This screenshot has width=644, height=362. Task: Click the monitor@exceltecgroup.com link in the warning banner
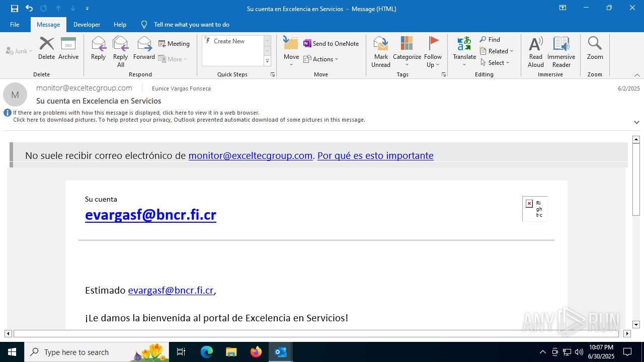(x=251, y=156)
